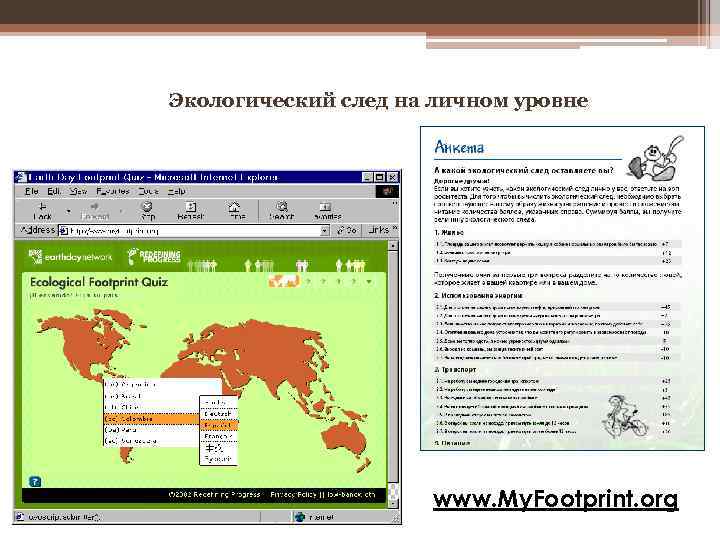720x540 pixels.
Task: Select Colombia in the country list
Action: [x=151, y=419]
